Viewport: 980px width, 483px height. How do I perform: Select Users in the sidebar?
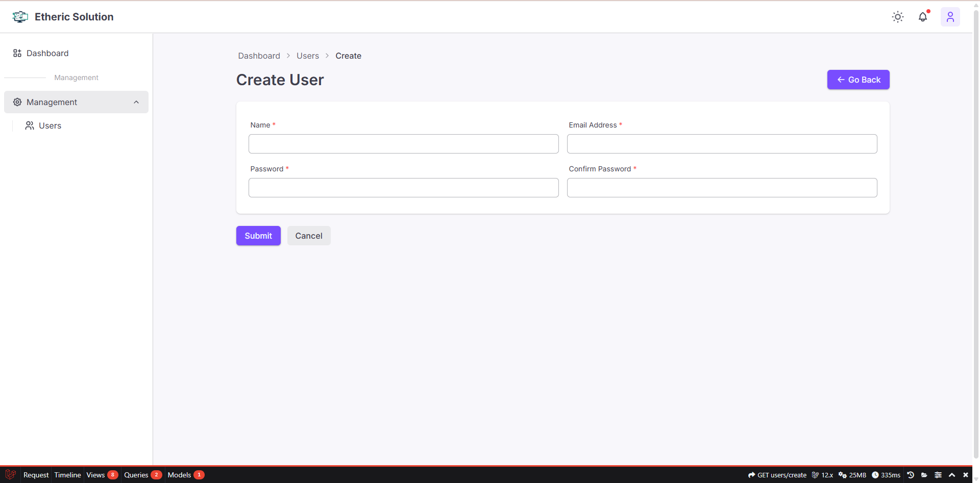point(50,125)
